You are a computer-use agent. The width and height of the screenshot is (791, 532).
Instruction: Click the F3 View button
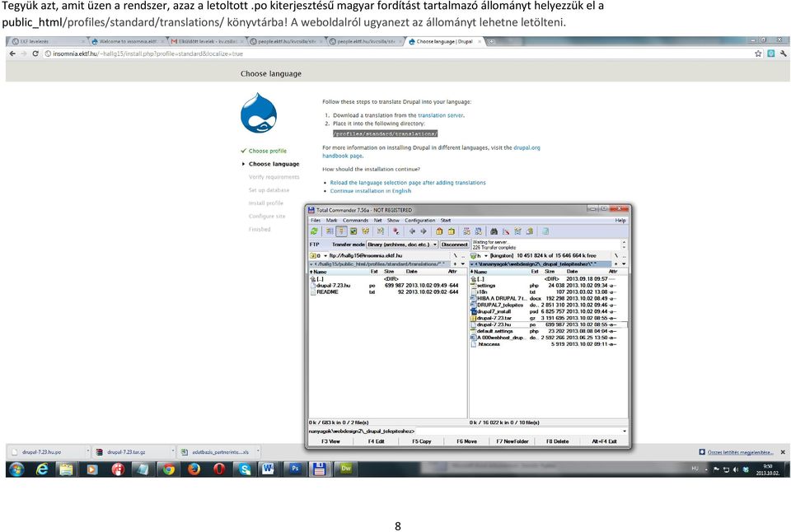[x=331, y=441]
